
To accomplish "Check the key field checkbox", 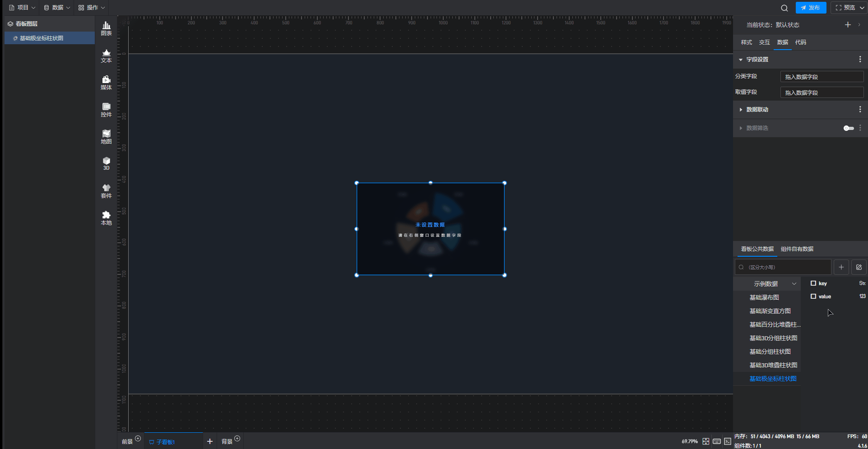I will tap(813, 283).
